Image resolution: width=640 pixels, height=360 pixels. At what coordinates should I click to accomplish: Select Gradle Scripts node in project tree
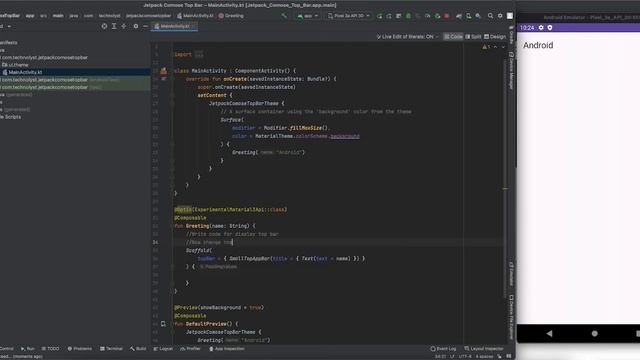click(x=11, y=117)
